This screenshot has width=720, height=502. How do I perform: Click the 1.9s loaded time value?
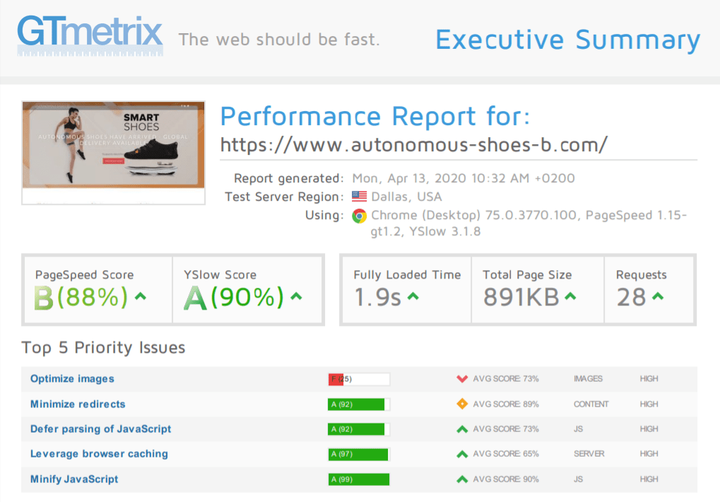pyautogui.click(x=377, y=297)
